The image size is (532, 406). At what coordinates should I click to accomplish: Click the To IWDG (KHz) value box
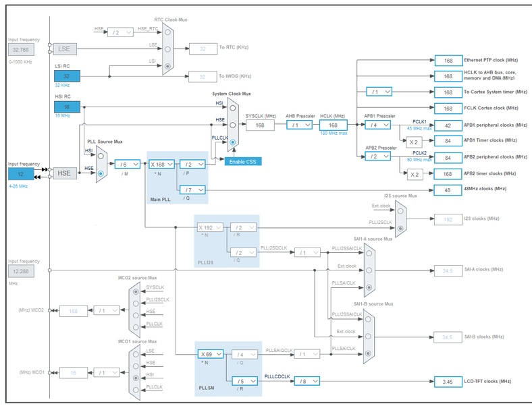click(x=203, y=77)
